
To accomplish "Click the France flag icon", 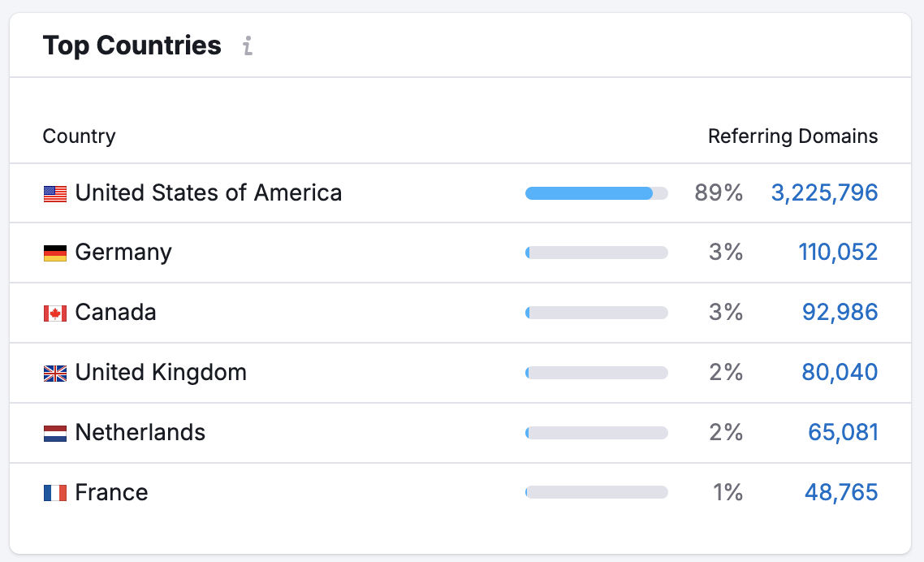I will [x=54, y=492].
